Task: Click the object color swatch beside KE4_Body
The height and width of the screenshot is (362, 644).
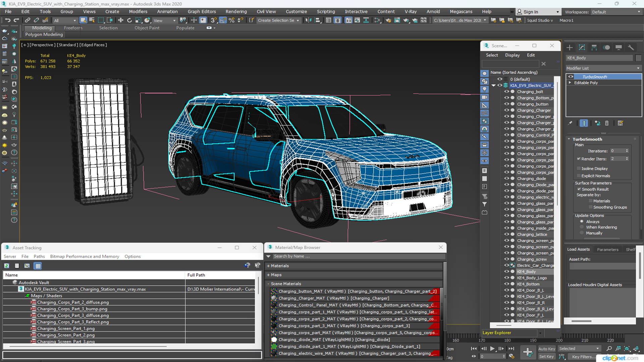Action: coord(638,58)
